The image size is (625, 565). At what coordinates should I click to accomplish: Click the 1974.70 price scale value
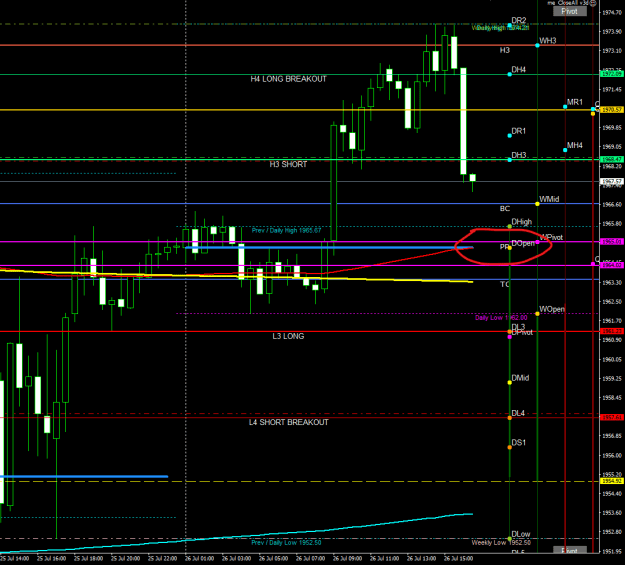[x=611, y=13]
